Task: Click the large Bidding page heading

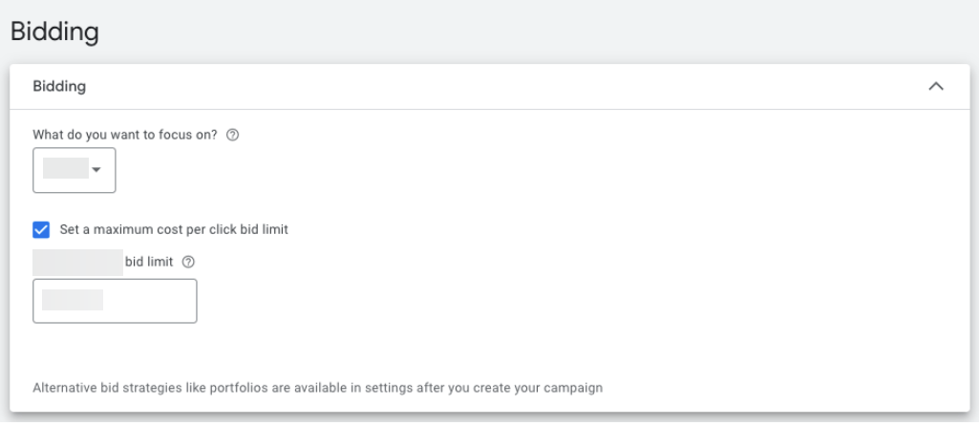Action: coord(53,32)
